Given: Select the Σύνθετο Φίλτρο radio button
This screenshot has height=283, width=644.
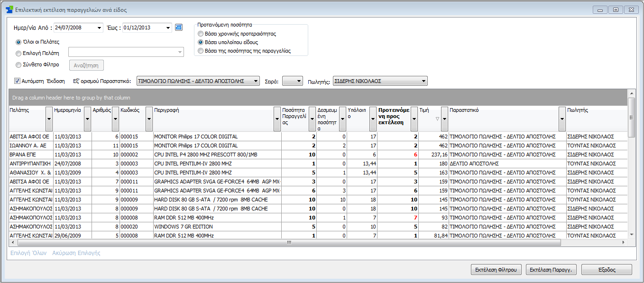Looking at the screenshot, I should tap(19, 65).
